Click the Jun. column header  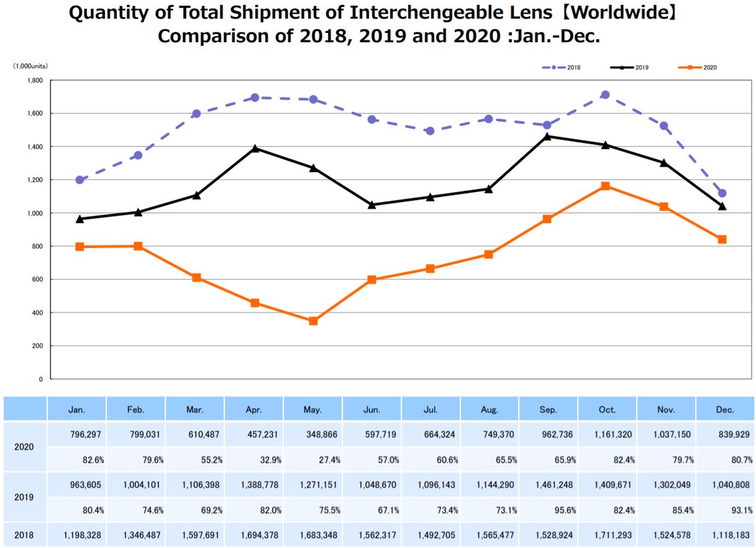point(371,409)
